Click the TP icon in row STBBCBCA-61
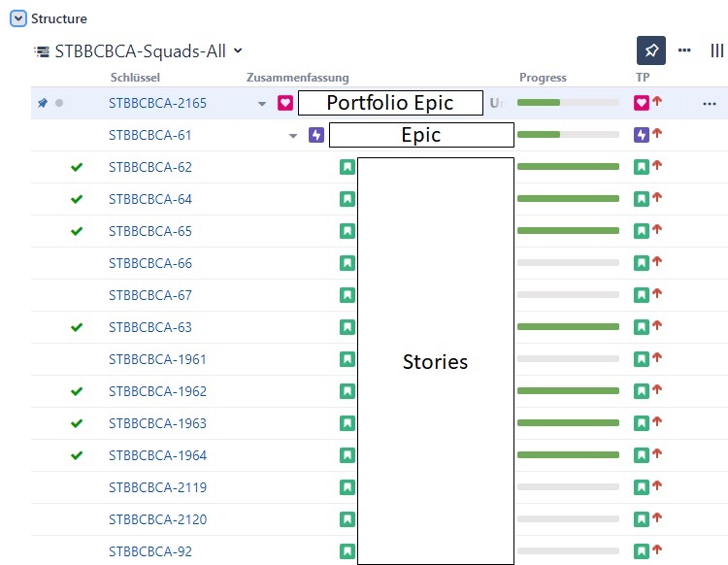Image resolution: width=728 pixels, height=565 pixels. [642, 135]
